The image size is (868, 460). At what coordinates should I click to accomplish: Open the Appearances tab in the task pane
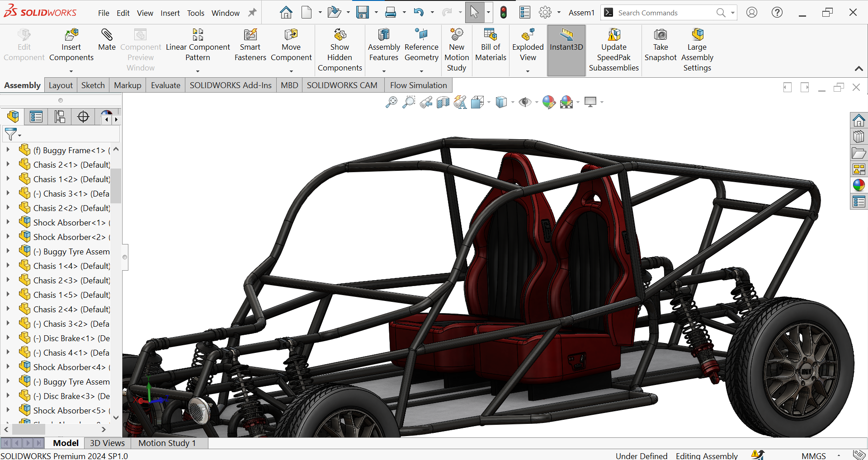859,185
